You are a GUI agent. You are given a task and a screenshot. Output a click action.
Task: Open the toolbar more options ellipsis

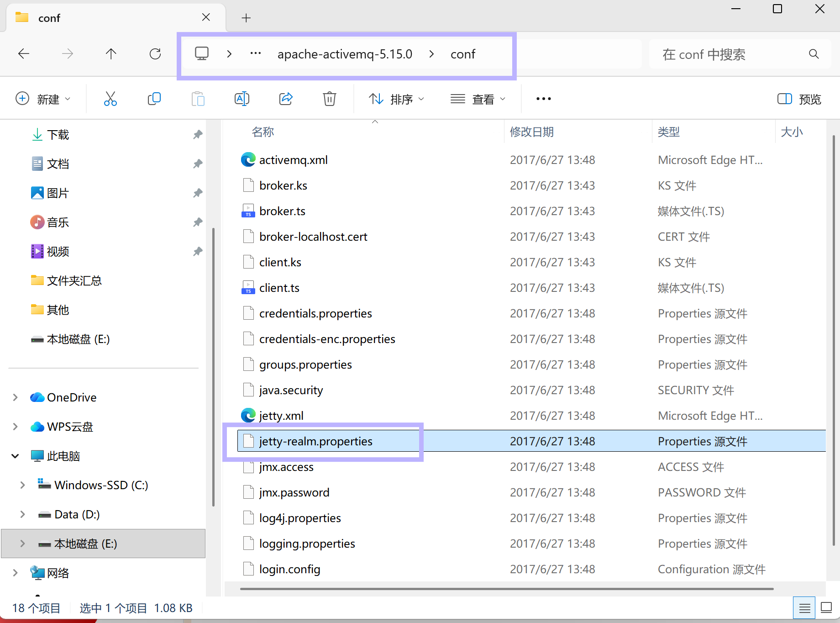[x=543, y=99]
